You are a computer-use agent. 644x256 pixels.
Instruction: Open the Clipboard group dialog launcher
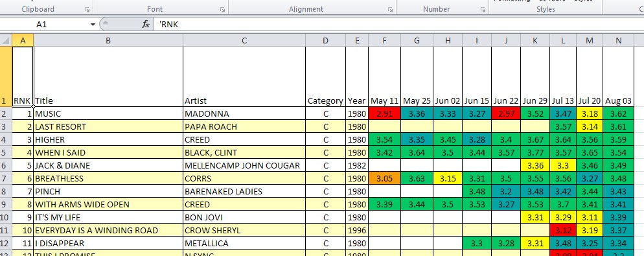tap(87, 9)
